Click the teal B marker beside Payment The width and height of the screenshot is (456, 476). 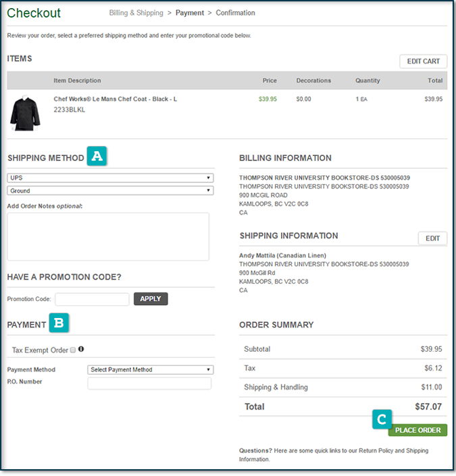coord(59,323)
